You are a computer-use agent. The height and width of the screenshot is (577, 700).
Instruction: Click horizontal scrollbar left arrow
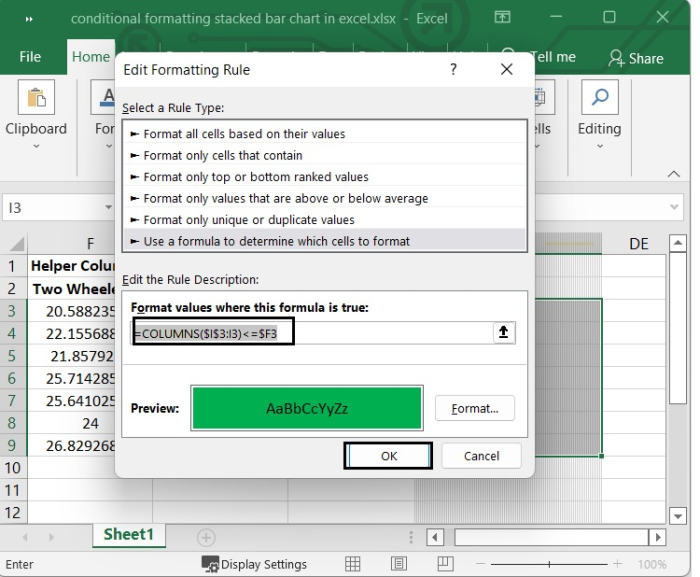point(435,537)
